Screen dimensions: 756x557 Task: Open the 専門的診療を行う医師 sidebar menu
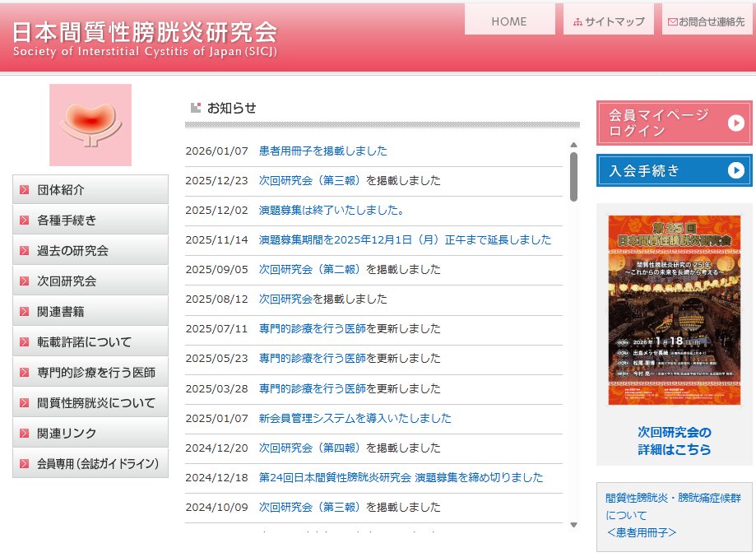click(x=90, y=372)
